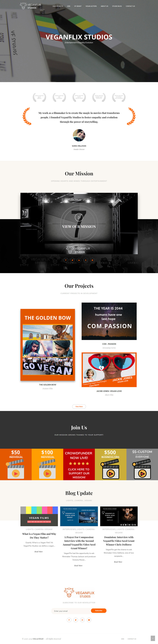Viewport: 158px width, 644px height.
Task: Share mission via Tumblr icon
Action: point(86,260)
